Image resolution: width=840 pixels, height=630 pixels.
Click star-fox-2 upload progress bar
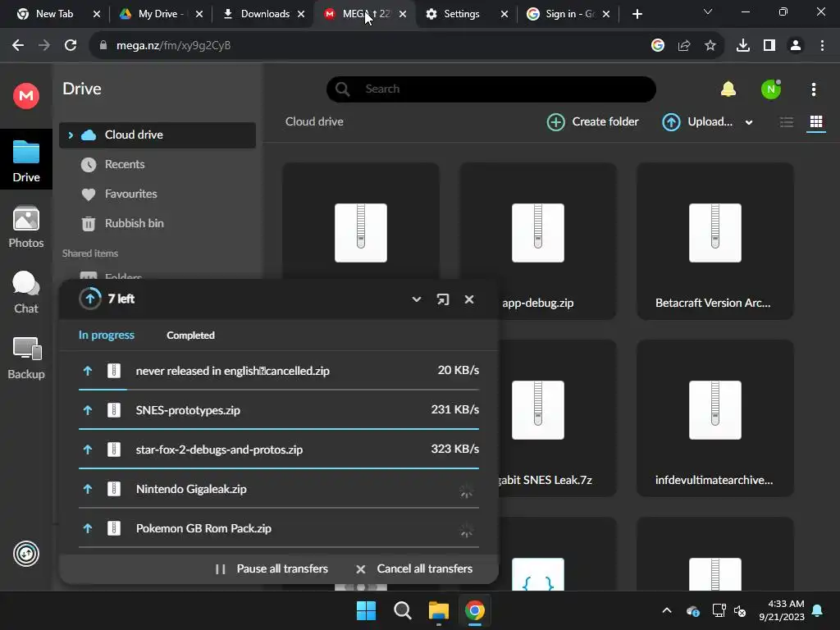pos(279,468)
